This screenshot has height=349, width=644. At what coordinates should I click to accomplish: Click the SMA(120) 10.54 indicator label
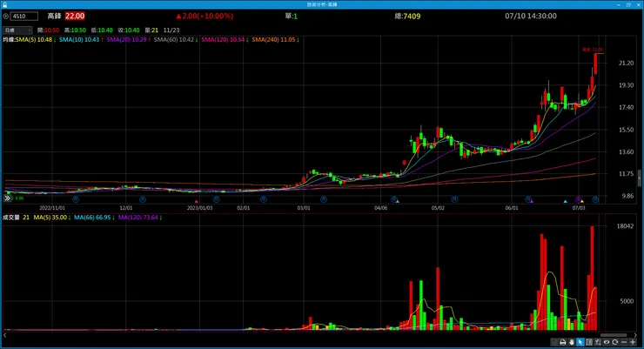(225, 40)
